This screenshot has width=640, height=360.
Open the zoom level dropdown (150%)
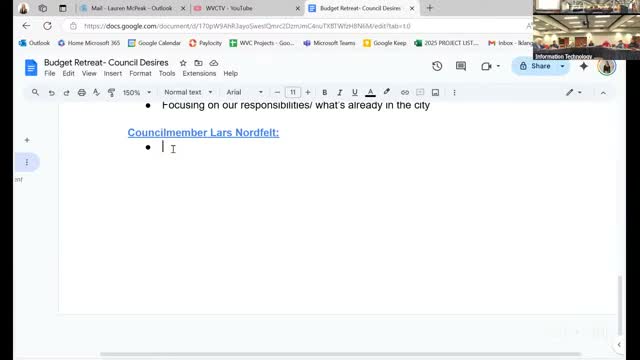(x=137, y=93)
